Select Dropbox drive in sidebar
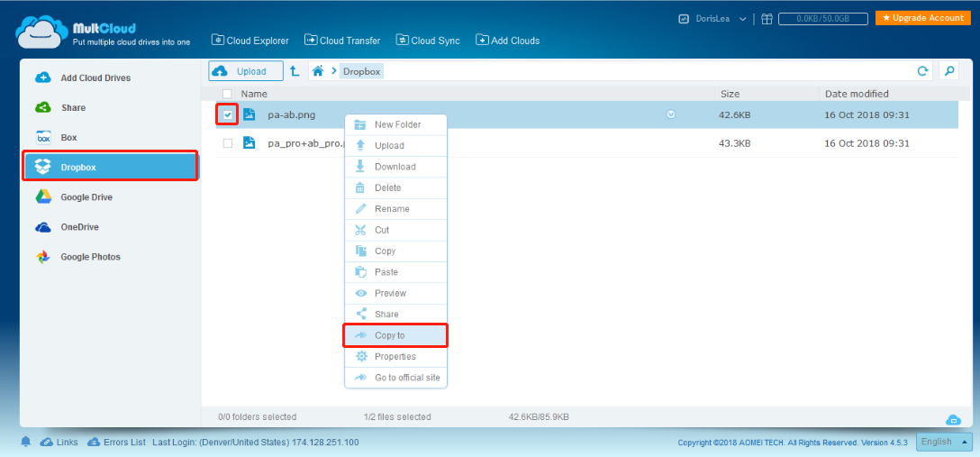 [x=110, y=167]
